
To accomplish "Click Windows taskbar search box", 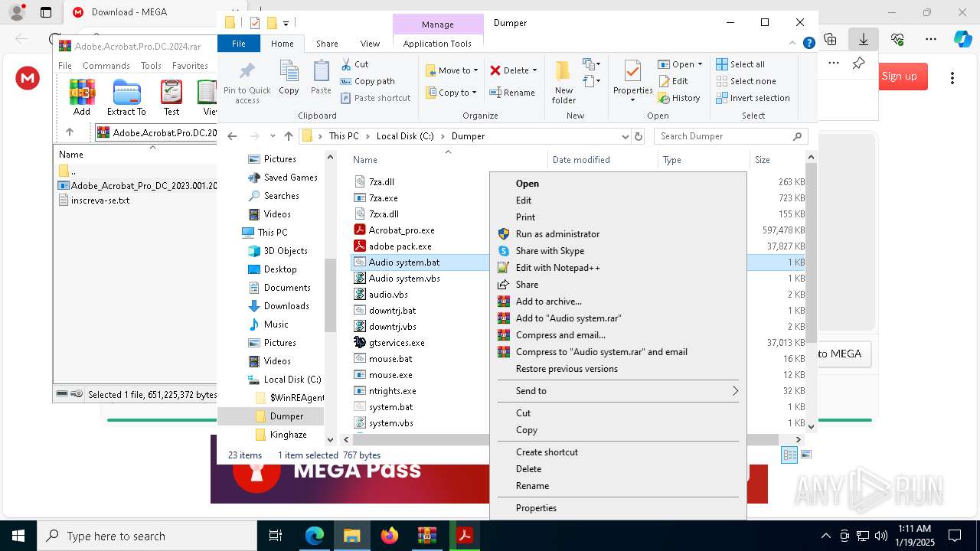I will 147,536.
